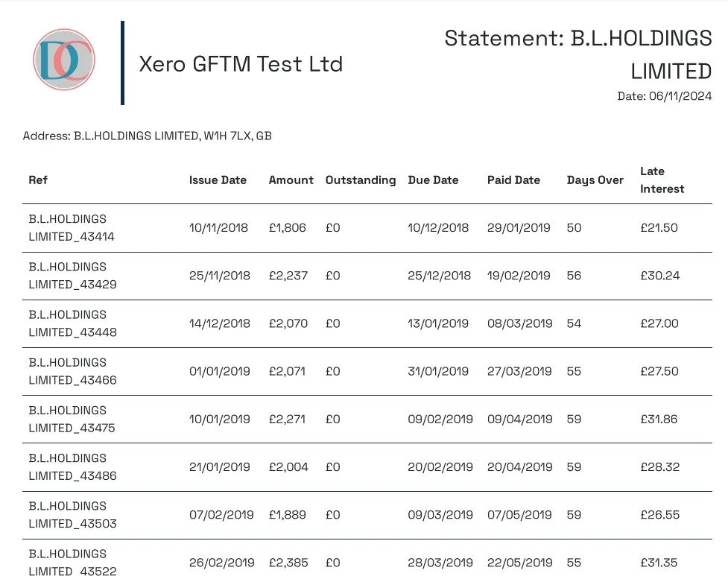
Task: Click due date 09/03/2019
Action: [x=440, y=515]
